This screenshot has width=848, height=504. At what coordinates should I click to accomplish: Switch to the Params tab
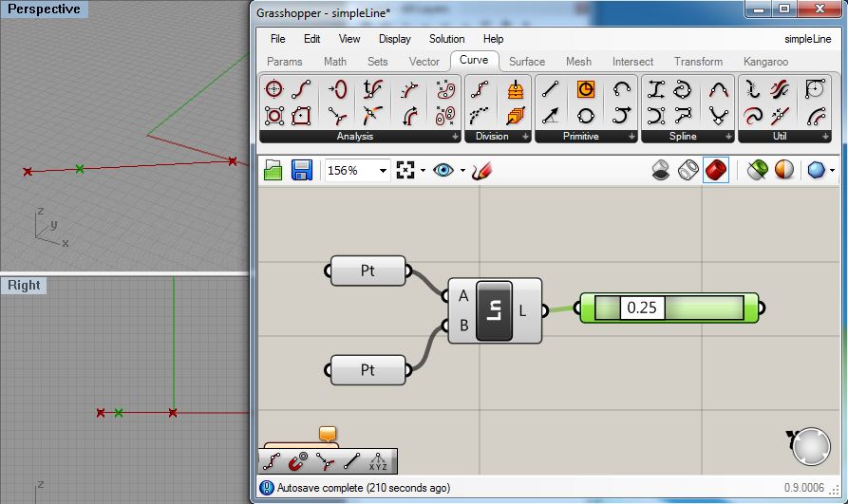click(285, 62)
